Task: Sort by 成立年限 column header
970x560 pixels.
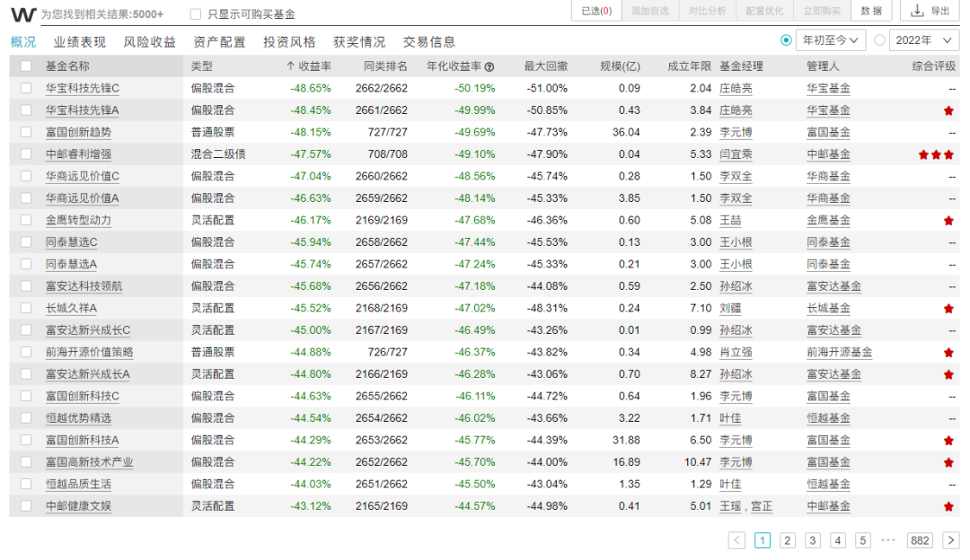Action: [x=689, y=66]
